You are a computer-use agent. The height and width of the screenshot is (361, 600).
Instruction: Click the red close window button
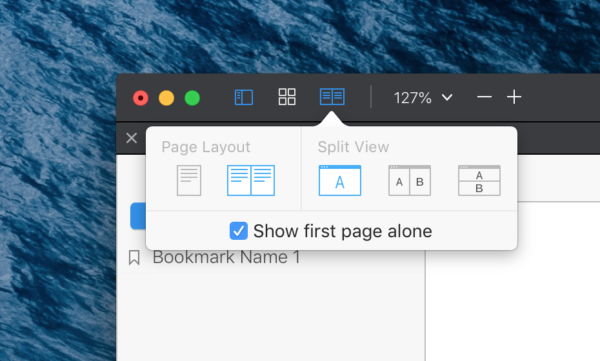point(140,98)
